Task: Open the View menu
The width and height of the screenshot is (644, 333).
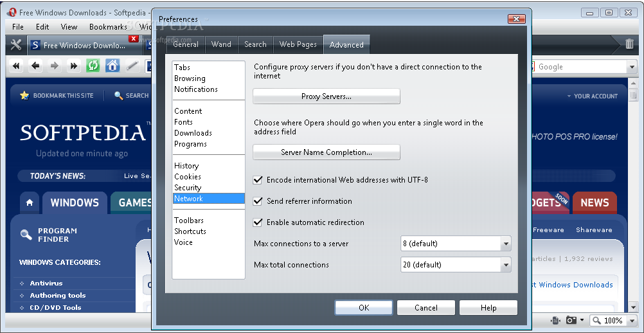Action: coord(69,27)
